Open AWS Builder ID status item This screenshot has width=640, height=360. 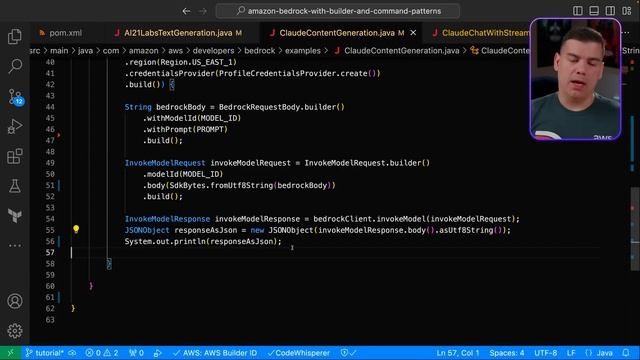tap(215, 353)
